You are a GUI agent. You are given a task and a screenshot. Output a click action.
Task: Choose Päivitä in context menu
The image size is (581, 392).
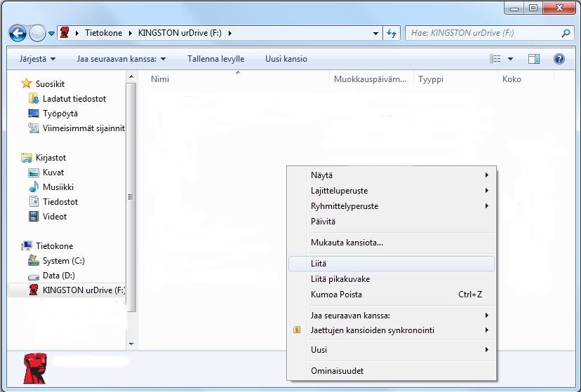[392, 222]
